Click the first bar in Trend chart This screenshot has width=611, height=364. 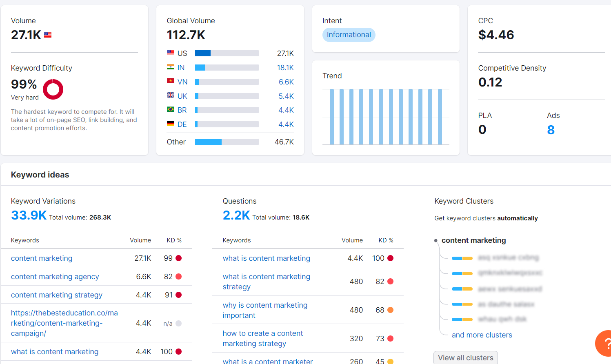332,117
